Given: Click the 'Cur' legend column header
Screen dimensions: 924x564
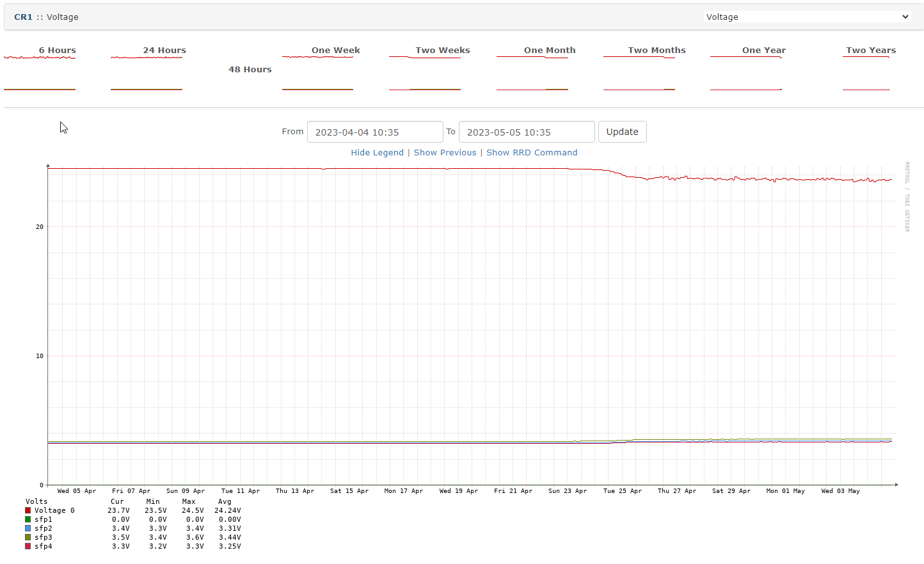Looking at the screenshot, I should [117, 501].
